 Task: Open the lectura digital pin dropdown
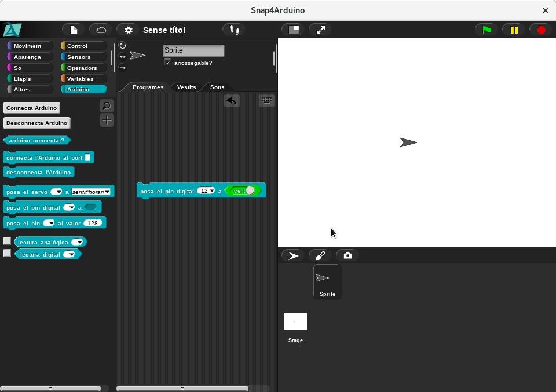pyautogui.click(x=72, y=254)
